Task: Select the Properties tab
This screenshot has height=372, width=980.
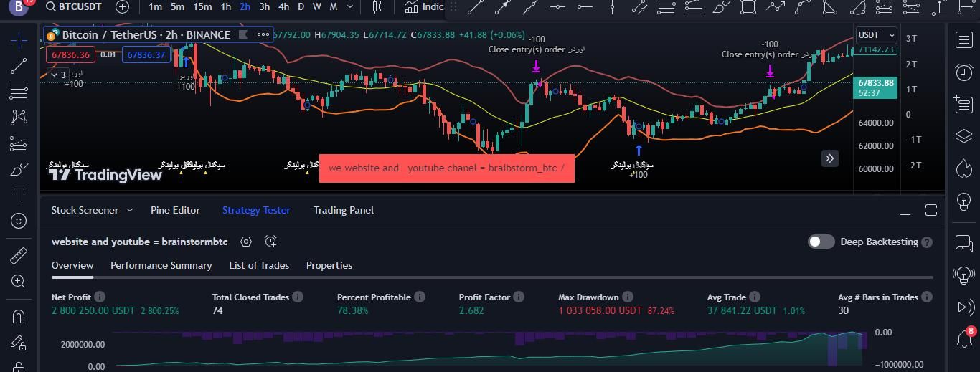Action: click(x=329, y=265)
